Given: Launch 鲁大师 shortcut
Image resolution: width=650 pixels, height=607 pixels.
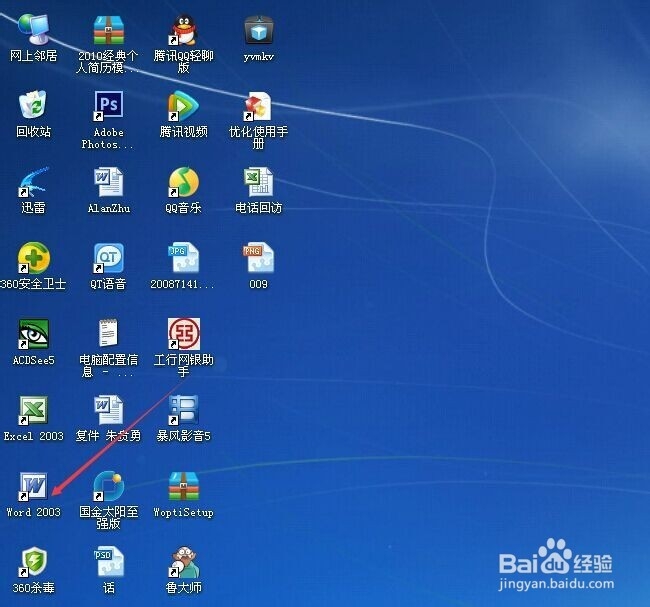Looking at the screenshot, I should [184, 562].
